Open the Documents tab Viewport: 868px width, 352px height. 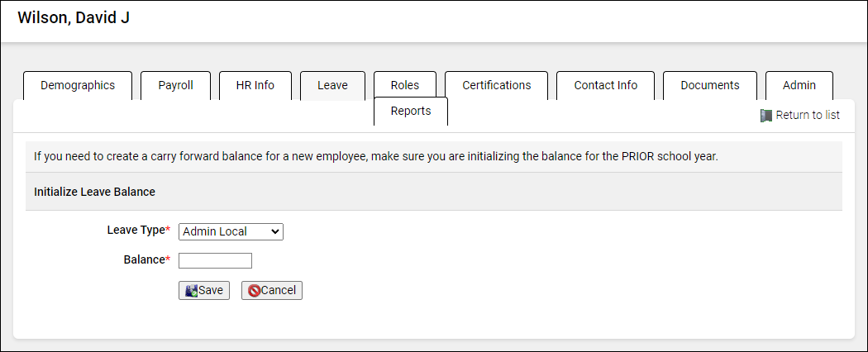[x=709, y=85]
